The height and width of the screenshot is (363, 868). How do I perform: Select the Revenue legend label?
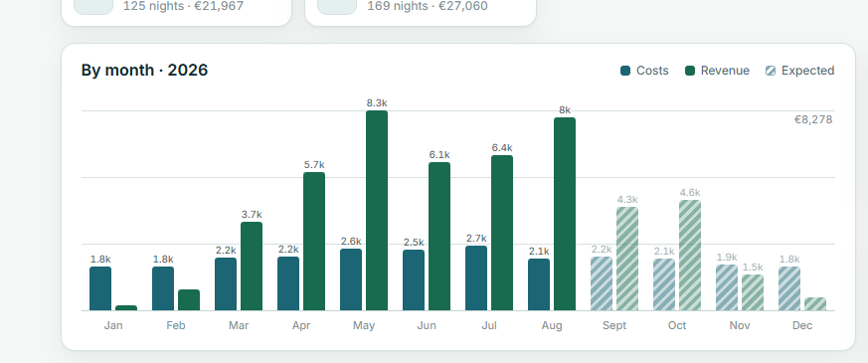(x=725, y=71)
